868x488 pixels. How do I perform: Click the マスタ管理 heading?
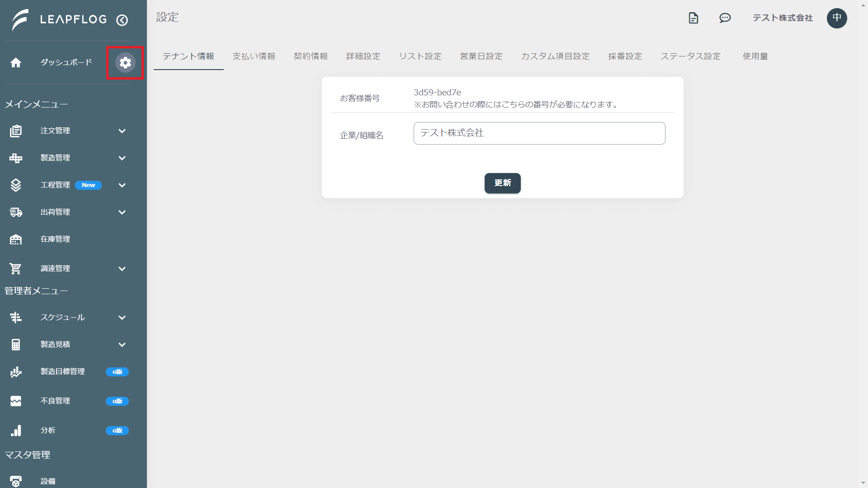[x=27, y=455]
